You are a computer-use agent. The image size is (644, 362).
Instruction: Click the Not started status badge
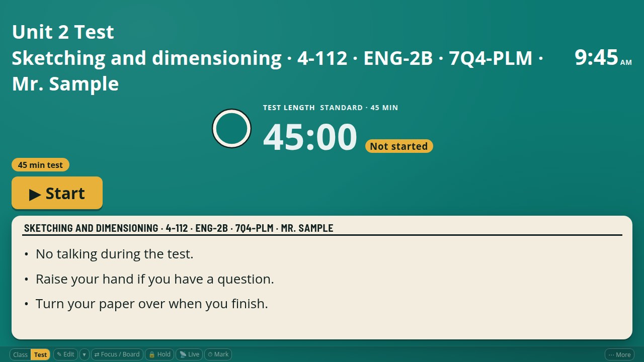pyautogui.click(x=399, y=146)
